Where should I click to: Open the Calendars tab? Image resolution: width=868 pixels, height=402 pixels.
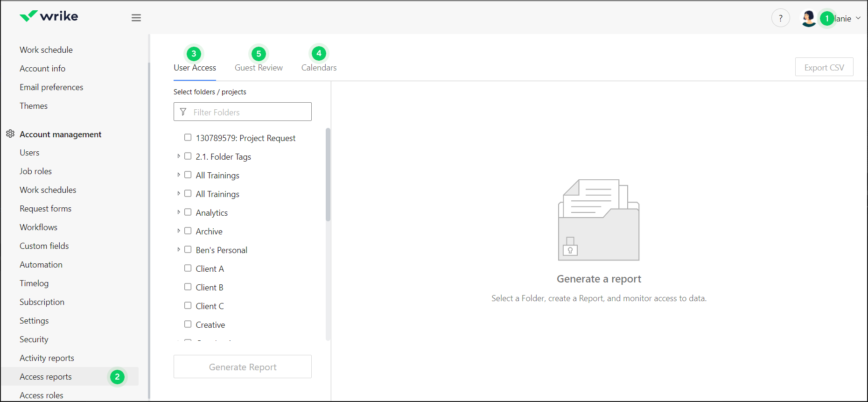tap(319, 68)
